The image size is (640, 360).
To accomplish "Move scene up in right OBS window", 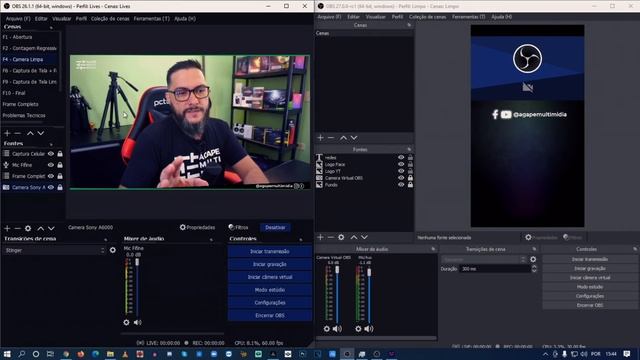I will pyautogui.click(x=343, y=138).
